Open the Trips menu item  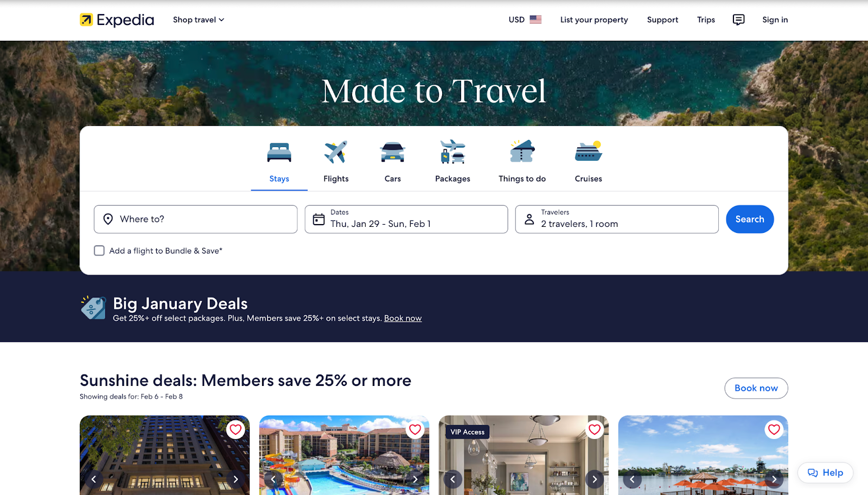(x=706, y=20)
